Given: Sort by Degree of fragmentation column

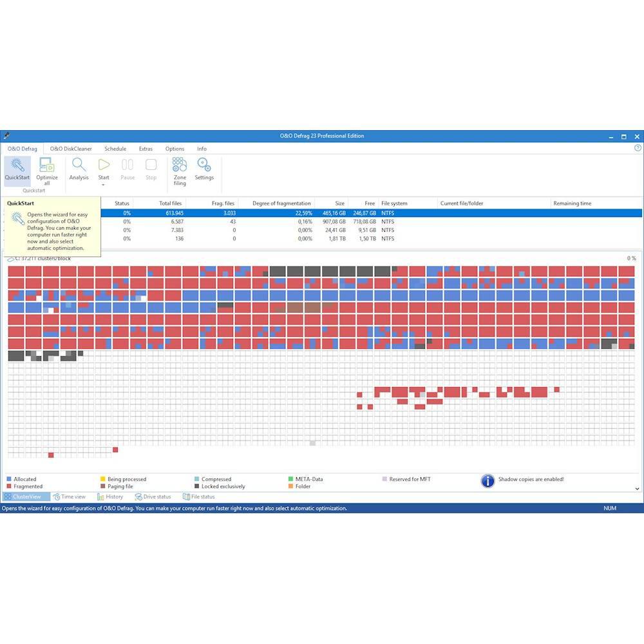Looking at the screenshot, I should 281,204.
